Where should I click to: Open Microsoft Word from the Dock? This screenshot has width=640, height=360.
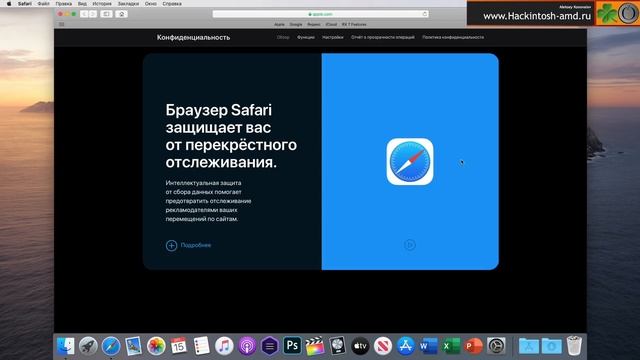pos(428,346)
